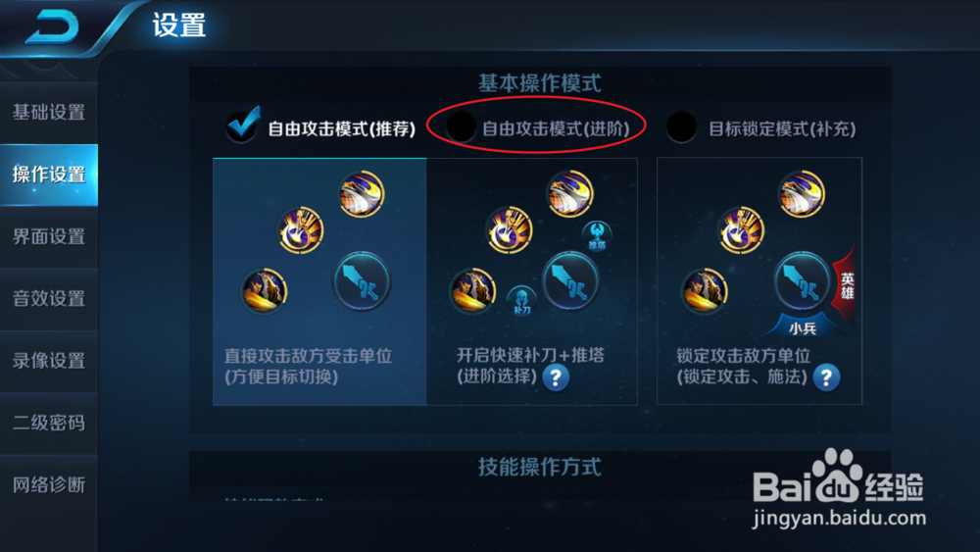
Task: Select the 操作设置 tab
Action: click(49, 175)
